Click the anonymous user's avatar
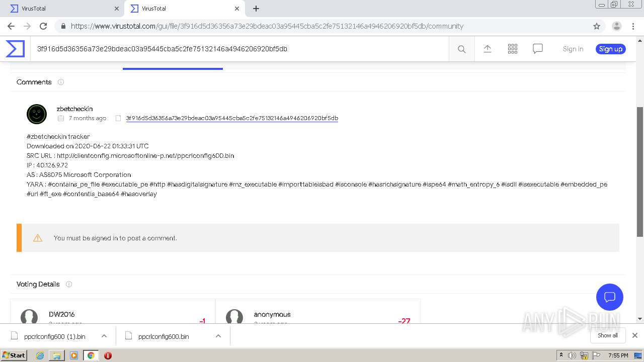Viewport: 644px width, 362px height. [x=234, y=317]
